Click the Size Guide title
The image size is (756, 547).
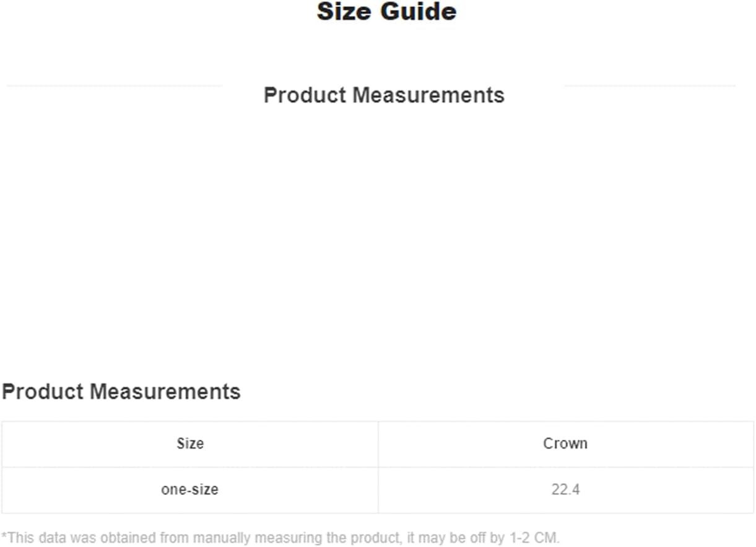[386, 12]
